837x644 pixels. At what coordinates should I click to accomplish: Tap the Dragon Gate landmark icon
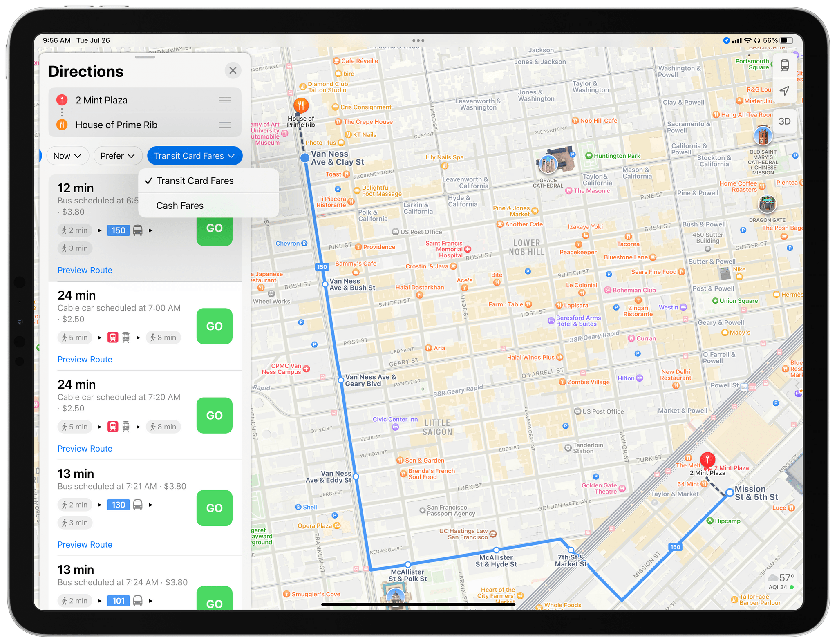coord(767,204)
